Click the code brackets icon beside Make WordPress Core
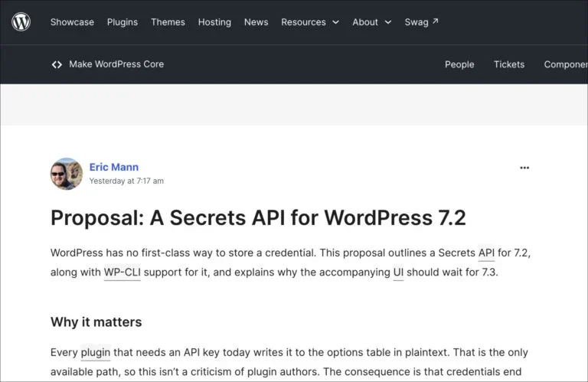Screen dimensions: 588x382 [x=57, y=64]
